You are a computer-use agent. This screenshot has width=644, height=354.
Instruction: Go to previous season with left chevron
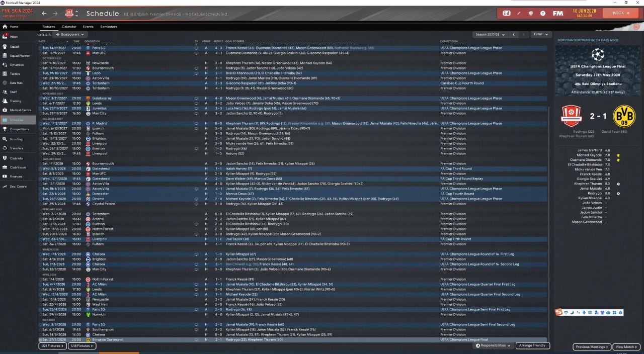coord(513,34)
